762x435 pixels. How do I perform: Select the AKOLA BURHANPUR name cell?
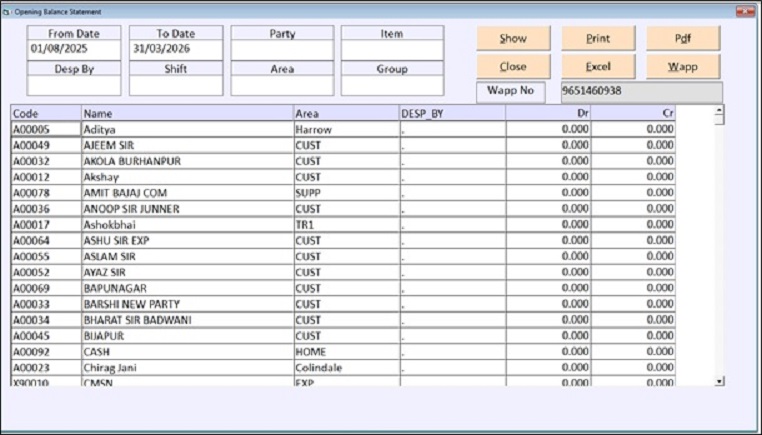click(x=188, y=161)
